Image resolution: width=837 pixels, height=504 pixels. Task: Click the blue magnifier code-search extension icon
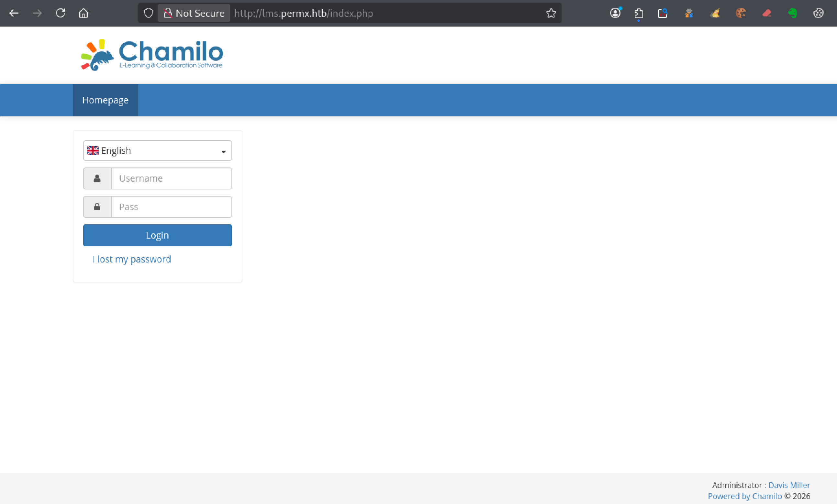663,13
